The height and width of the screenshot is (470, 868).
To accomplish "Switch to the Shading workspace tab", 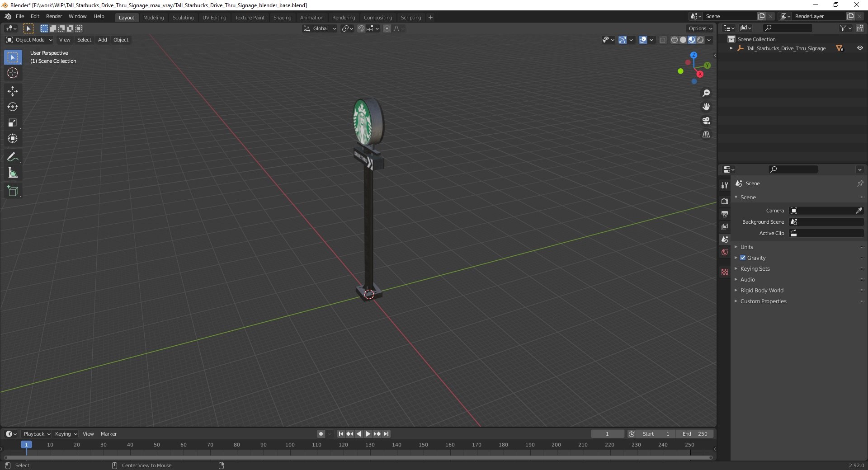I will click(282, 18).
